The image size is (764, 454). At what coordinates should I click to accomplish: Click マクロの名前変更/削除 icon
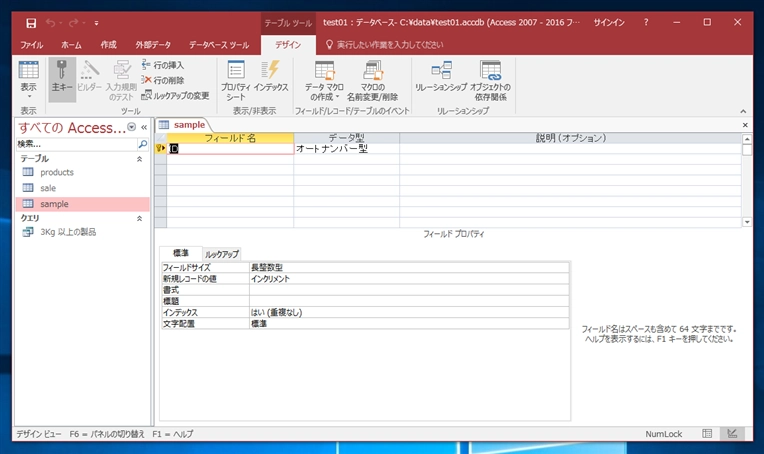(x=373, y=70)
